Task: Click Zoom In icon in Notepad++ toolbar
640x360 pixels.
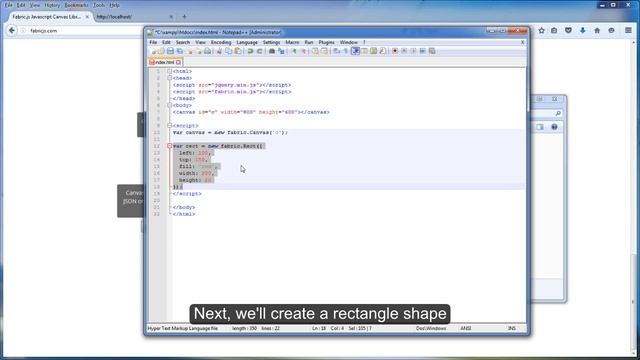Action: point(294,51)
